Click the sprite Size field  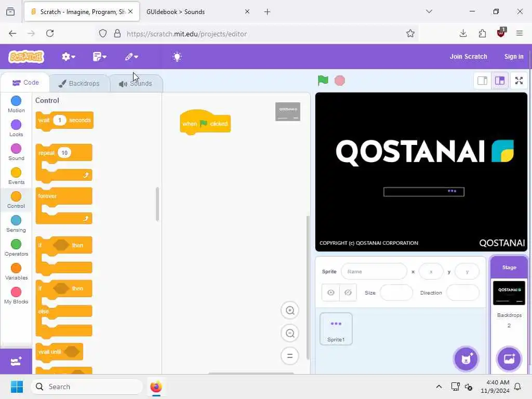tap(396, 292)
